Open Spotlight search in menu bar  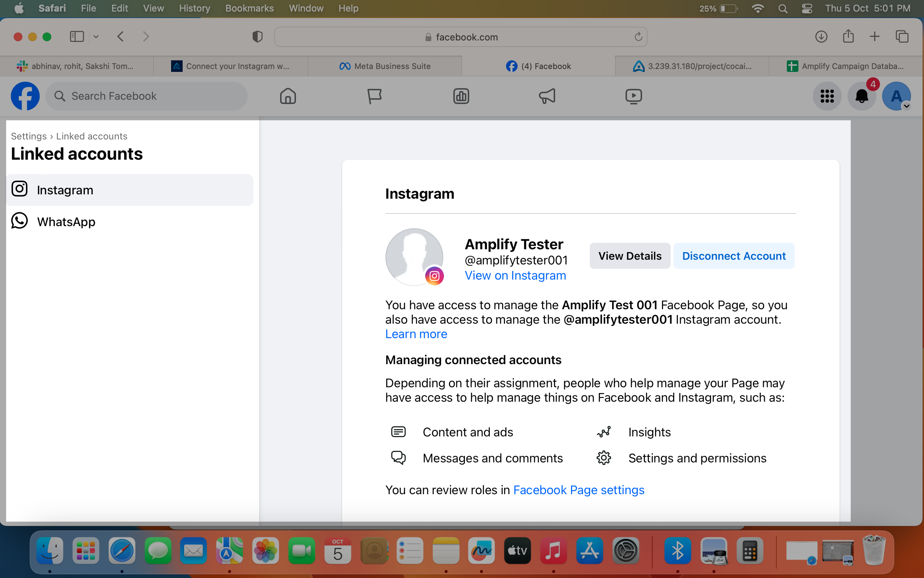(783, 8)
